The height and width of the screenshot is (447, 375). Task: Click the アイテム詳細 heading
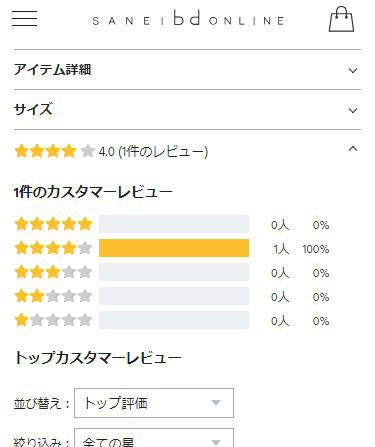coord(52,70)
